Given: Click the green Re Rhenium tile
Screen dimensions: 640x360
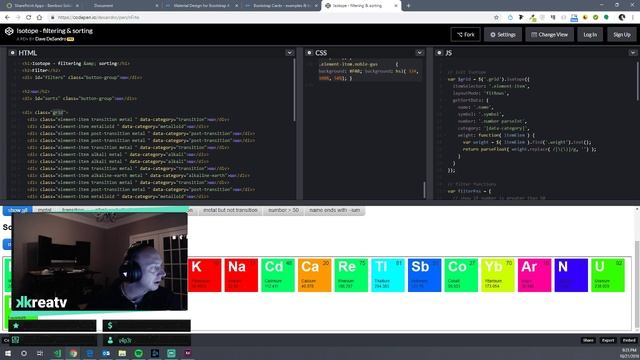Looking at the screenshot, I should click(351, 275).
